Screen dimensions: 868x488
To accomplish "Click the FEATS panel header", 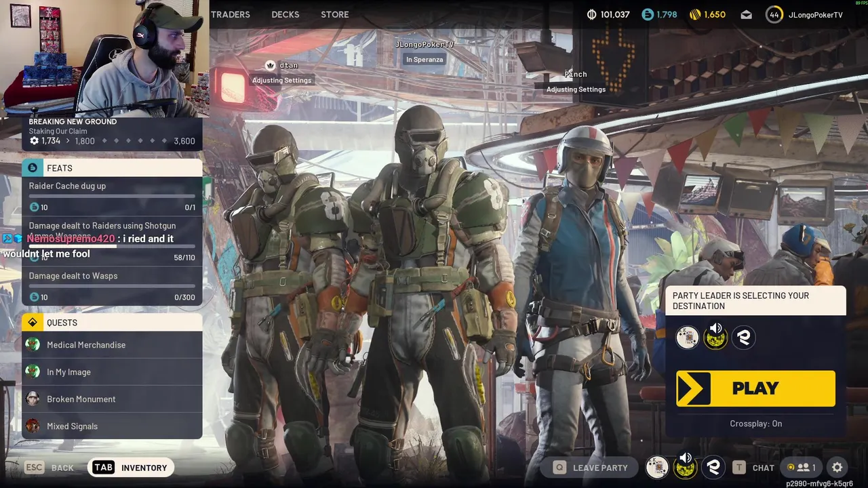I will [x=112, y=168].
